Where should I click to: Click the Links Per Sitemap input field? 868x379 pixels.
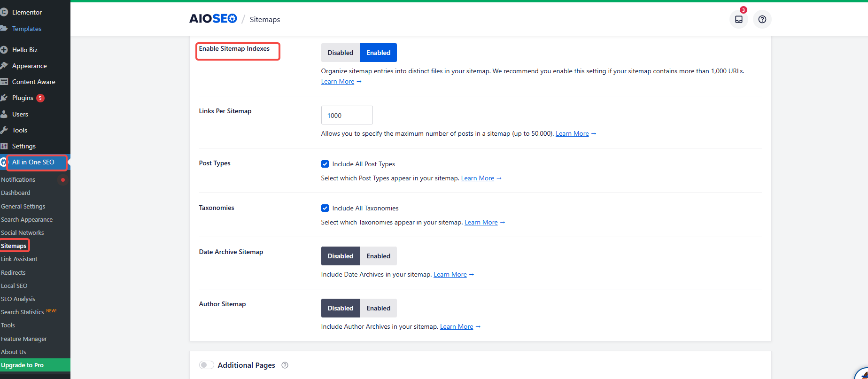[347, 115]
